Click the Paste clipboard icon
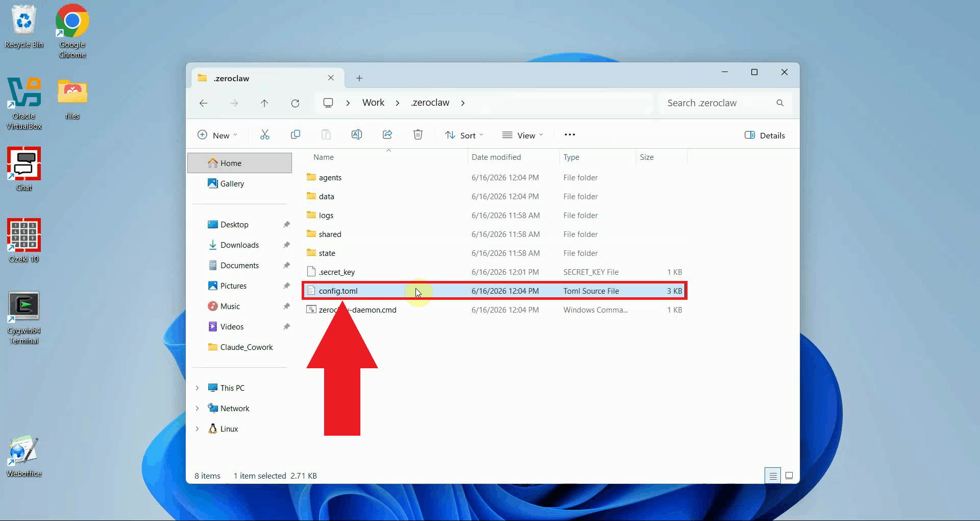Image resolution: width=980 pixels, height=521 pixels. pyautogui.click(x=326, y=135)
